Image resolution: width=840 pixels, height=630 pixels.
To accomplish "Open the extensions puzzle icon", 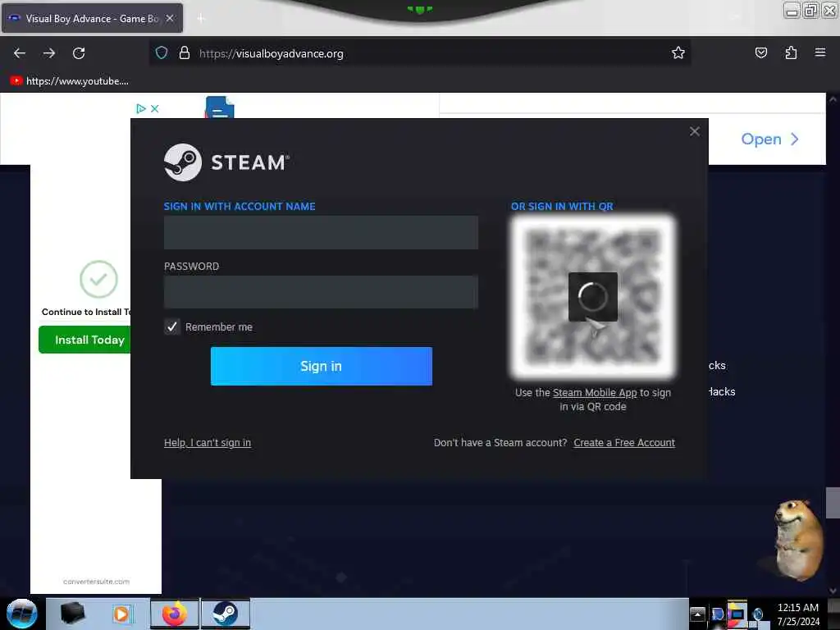I will click(791, 52).
